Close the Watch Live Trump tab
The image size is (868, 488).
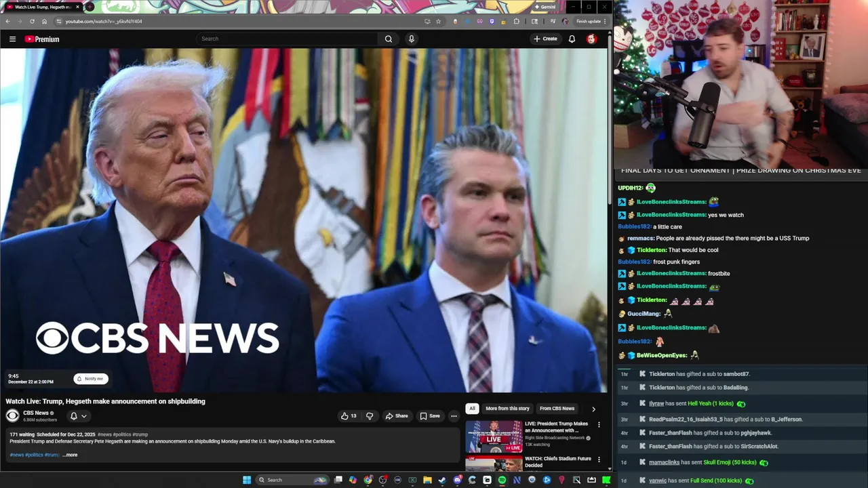click(77, 7)
